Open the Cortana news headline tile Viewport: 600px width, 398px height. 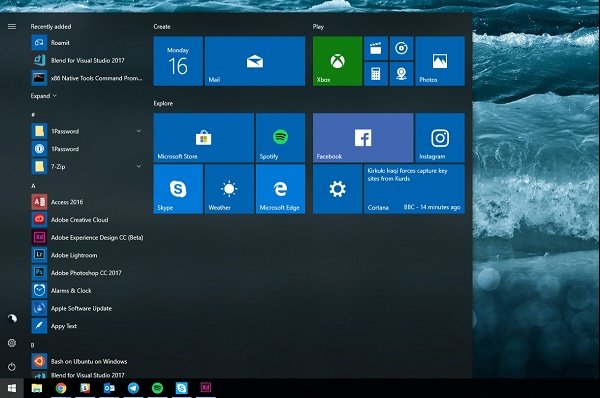(x=414, y=189)
